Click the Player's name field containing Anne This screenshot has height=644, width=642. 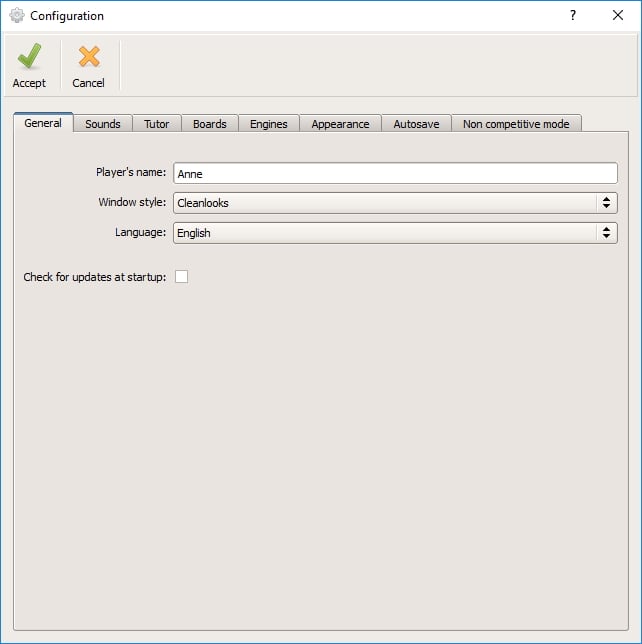pyautogui.click(x=395, y=173)
